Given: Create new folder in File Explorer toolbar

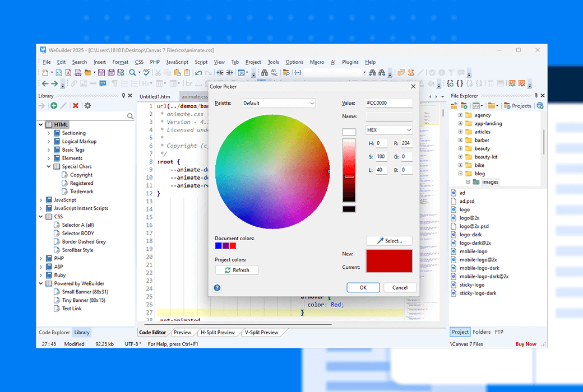Looking at the screenshot, I should [x=464, y=105].
